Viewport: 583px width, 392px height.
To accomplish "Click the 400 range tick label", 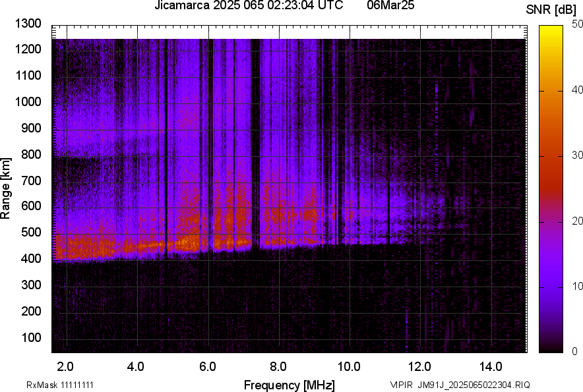I will (x=30, y=259).
